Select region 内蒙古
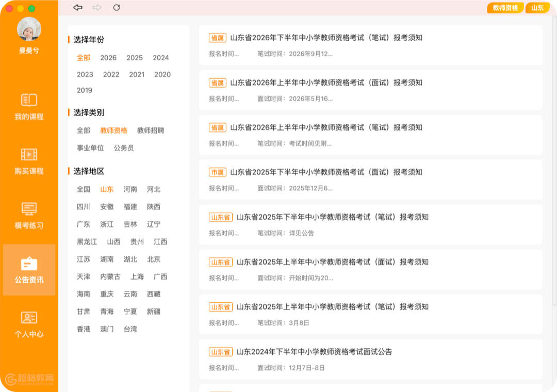This screenshot has height=392, width=557. [110, 276]
